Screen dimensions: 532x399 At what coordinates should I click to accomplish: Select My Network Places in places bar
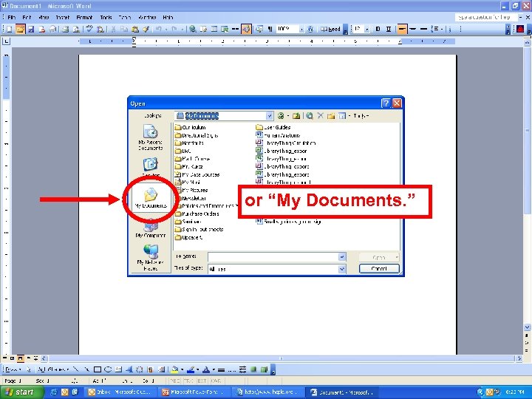click(x=150, y=258)
